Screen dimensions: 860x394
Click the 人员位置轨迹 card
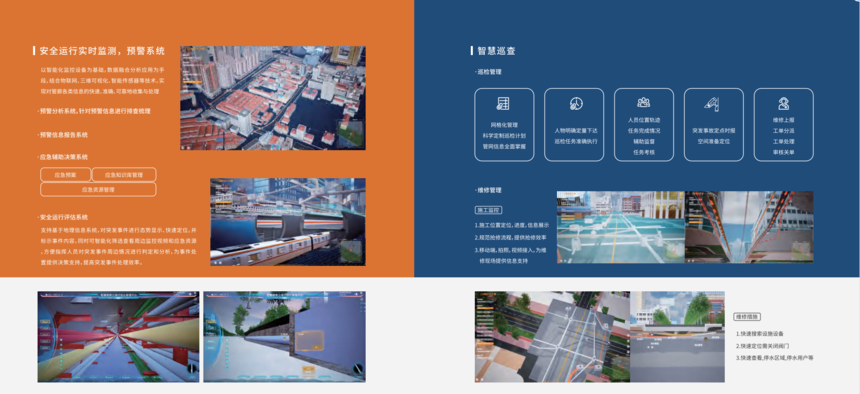click(x=644, y=125)
